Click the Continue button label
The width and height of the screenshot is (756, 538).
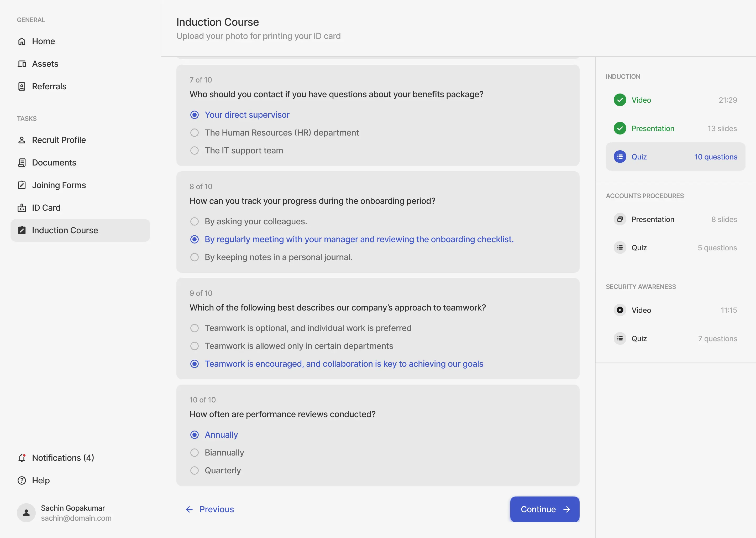click(x=538, y=509)
